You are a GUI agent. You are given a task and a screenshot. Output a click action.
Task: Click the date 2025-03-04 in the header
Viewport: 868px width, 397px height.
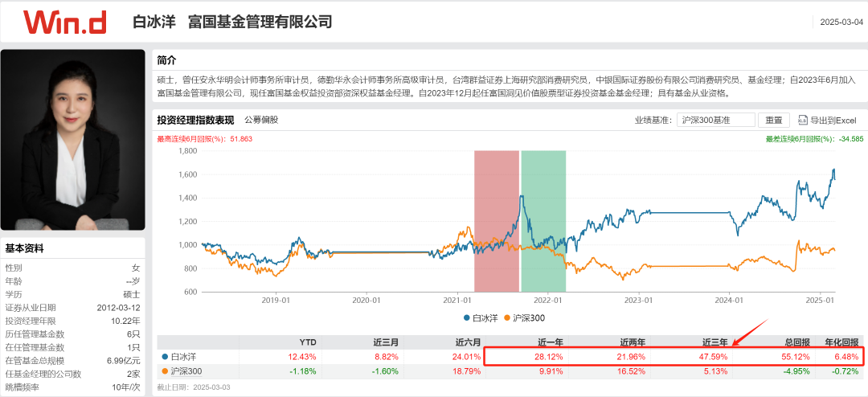tap(841, 23)
